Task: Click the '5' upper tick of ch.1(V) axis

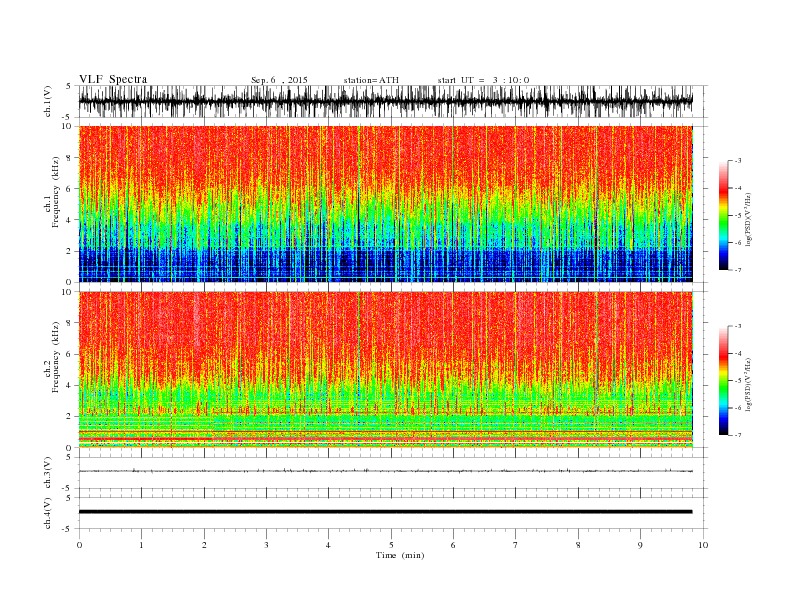Action: coord(69,86)
